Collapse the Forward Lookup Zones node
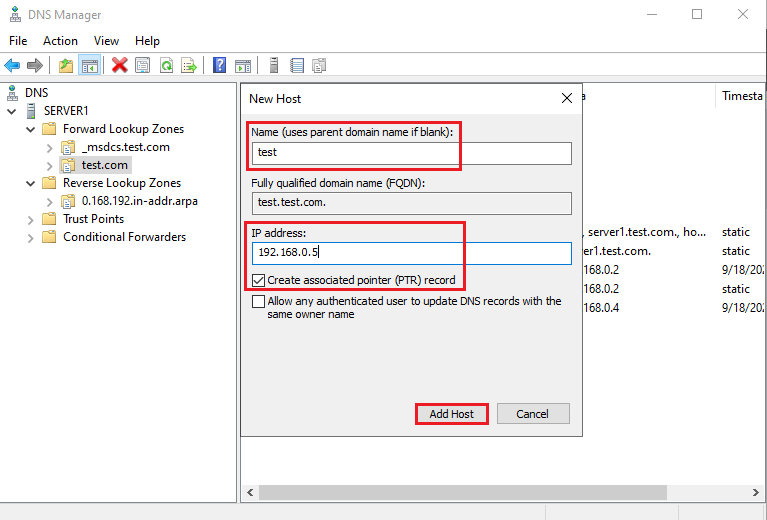This screenshot has height=520, width=767. [x=32, y=129]
